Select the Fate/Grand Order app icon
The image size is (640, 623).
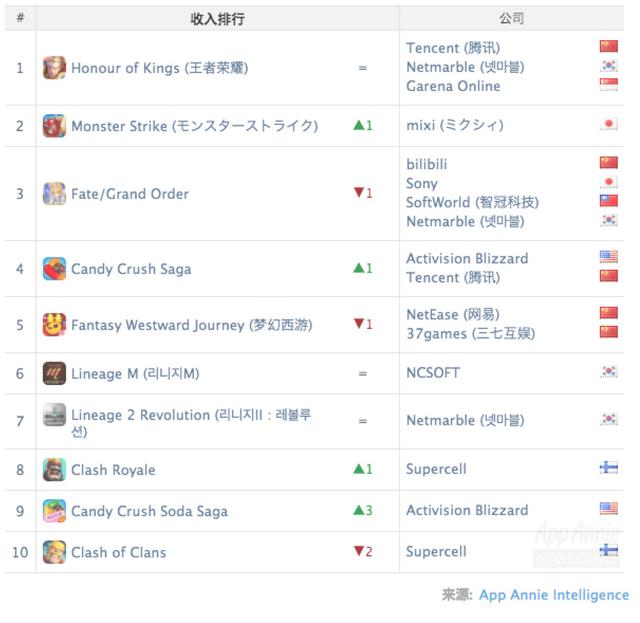(x=54, y=194)
